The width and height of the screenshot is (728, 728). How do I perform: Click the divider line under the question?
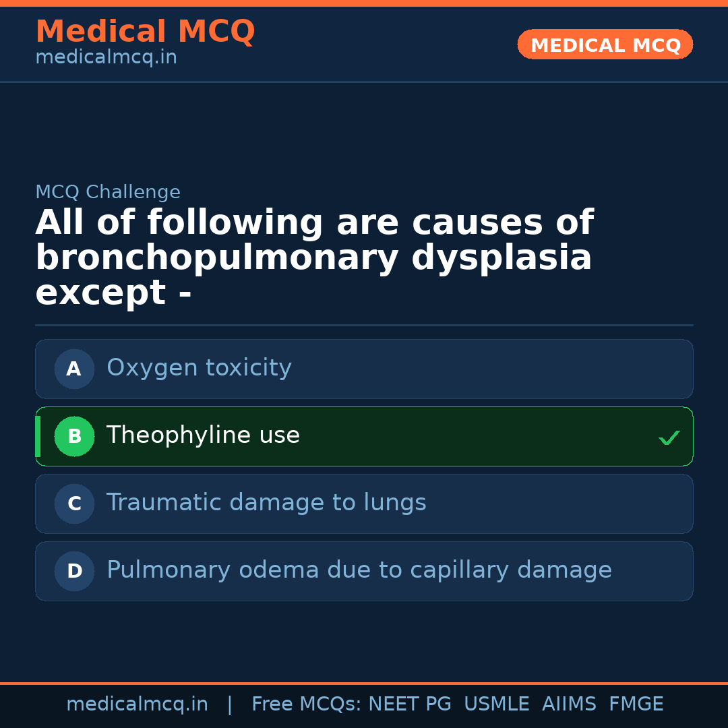coord(364,325)
